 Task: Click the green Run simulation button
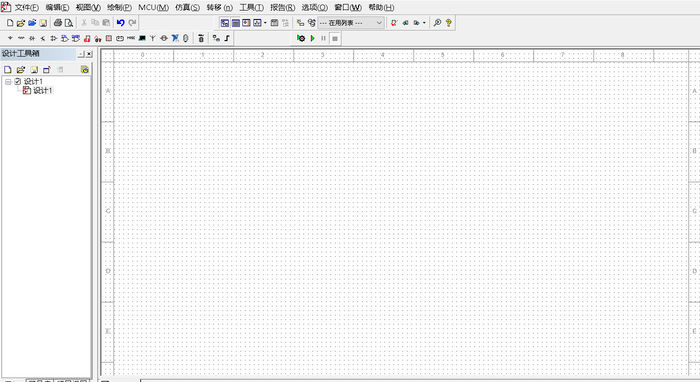(312, 38)
